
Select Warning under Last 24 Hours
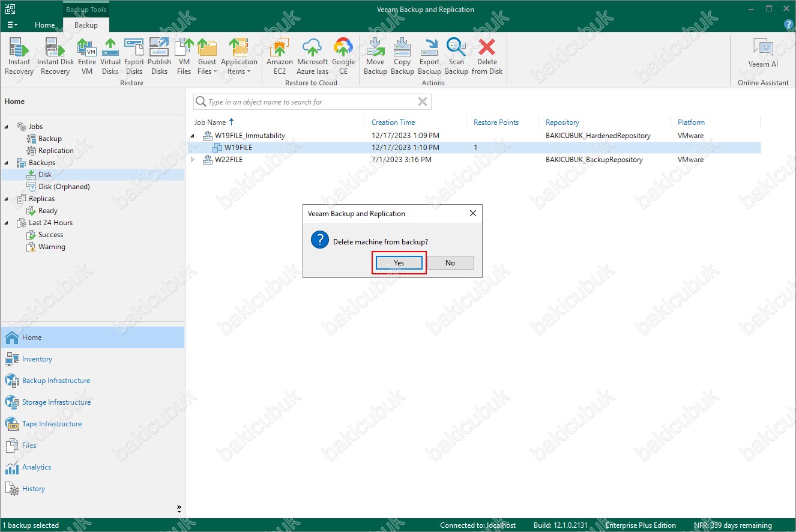(52, 247)
